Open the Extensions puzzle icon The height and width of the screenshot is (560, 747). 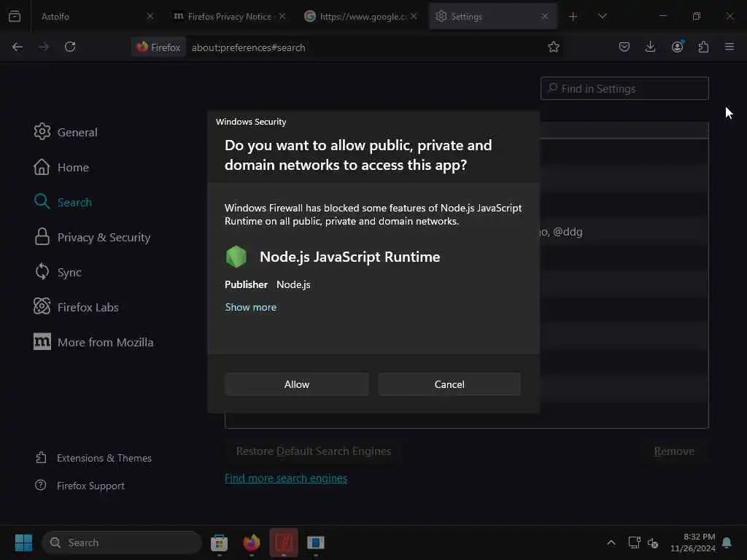703,47
